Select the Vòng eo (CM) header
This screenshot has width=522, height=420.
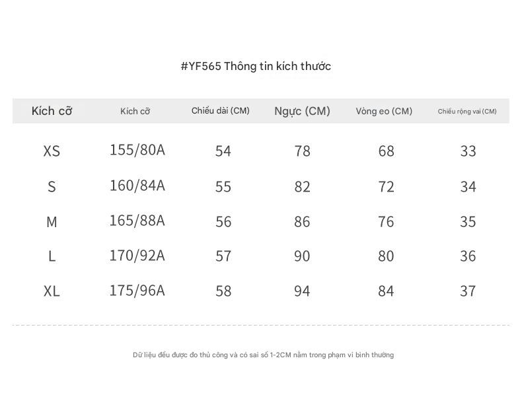(384, 111)
